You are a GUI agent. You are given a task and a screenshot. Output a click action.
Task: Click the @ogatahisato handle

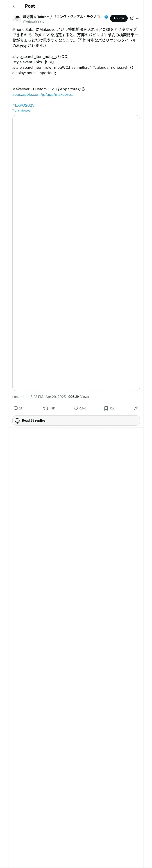tap(34, 22)
